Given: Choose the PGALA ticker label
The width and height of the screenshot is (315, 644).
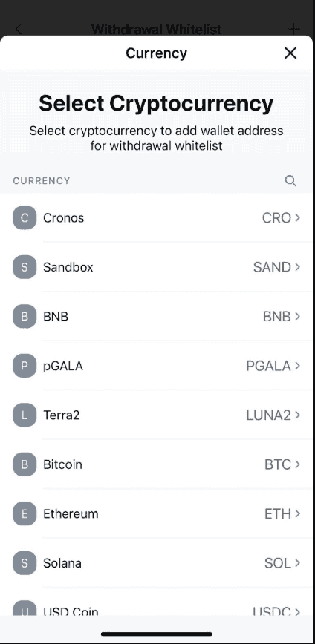Looking at the screenshot, I should point(268,366).
